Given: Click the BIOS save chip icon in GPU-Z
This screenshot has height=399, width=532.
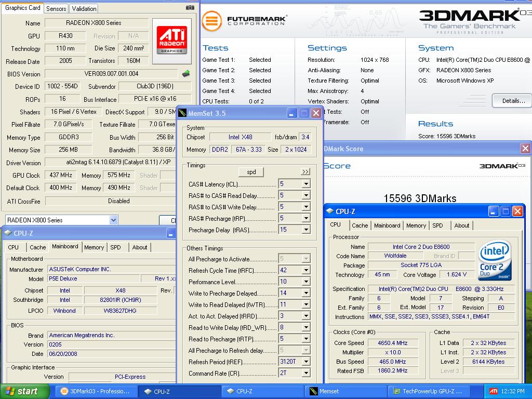Looking at the screenshot, I should tap(185, 73).
